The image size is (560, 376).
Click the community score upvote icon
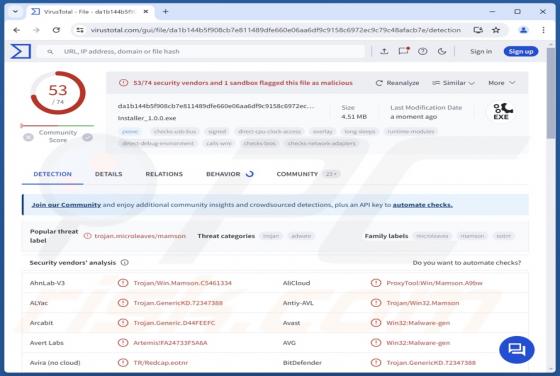(88, 137)
